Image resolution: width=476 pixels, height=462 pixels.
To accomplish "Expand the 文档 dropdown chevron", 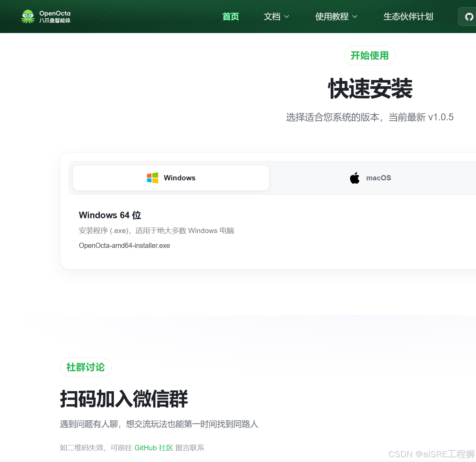I will [x=287, y=17].
